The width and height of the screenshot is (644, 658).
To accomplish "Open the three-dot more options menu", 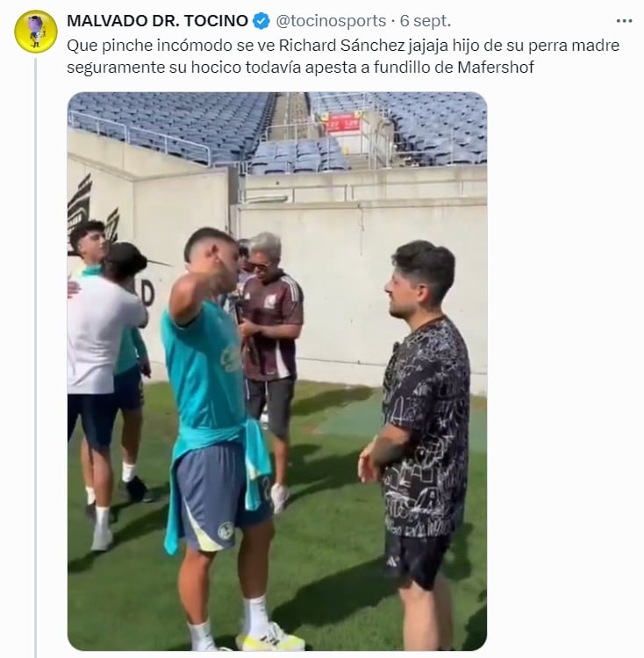I will 624,21.
